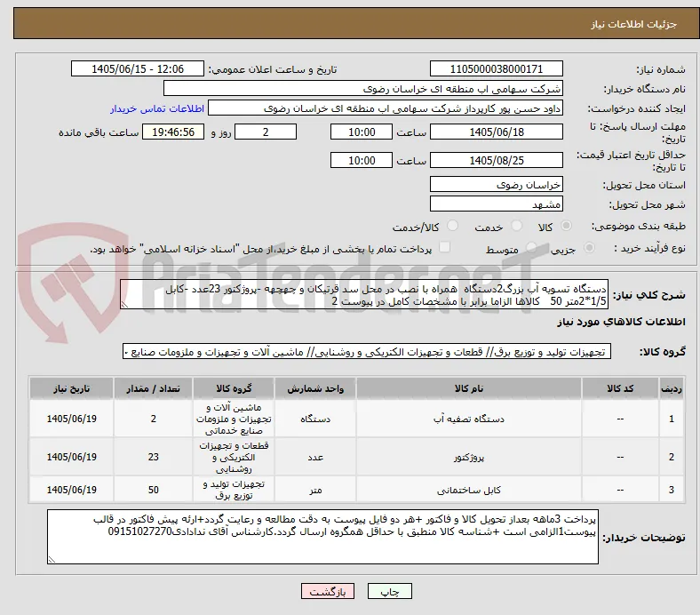
Task: Click the price validity hour 10:00 field
Action: [362, 160]
